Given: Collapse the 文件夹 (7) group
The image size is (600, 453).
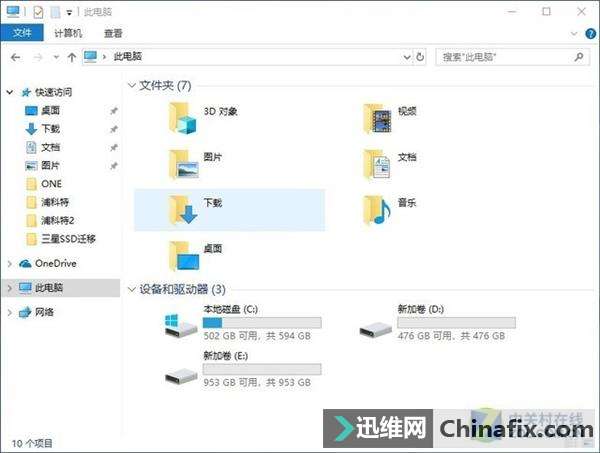Looking at the screenshot, I should click(132, 85).
